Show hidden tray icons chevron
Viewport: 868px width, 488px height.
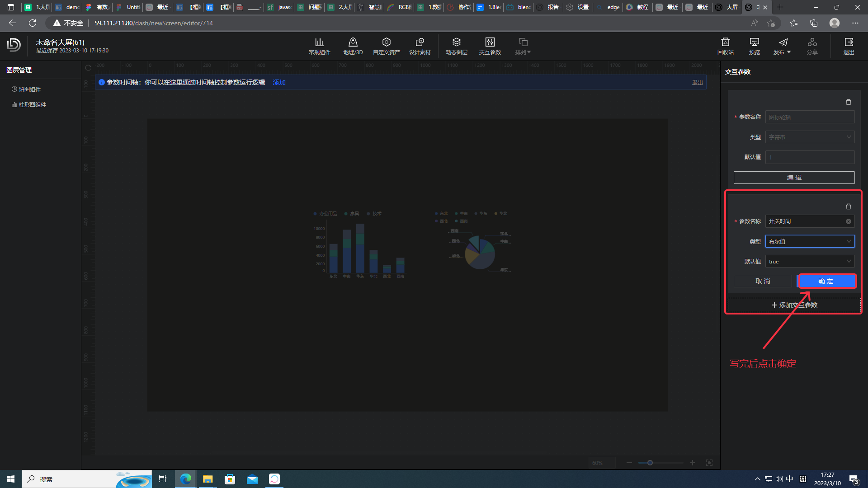pos(757,479)
